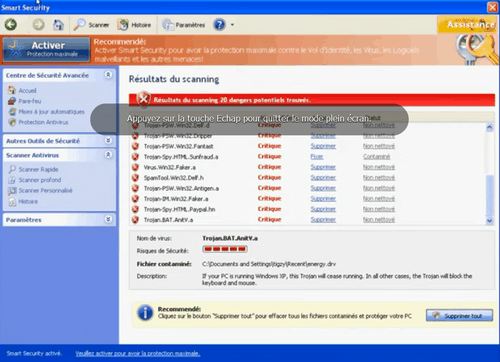Screen dimensions: 500x362
Task: Click the forward arrow icon
Action: [38, 25]
